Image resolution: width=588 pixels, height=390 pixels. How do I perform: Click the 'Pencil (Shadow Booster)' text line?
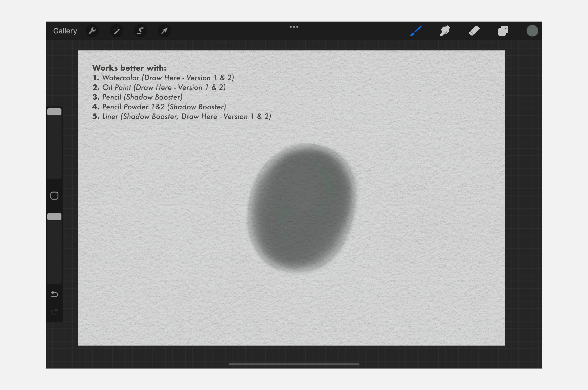pos(142,97)
